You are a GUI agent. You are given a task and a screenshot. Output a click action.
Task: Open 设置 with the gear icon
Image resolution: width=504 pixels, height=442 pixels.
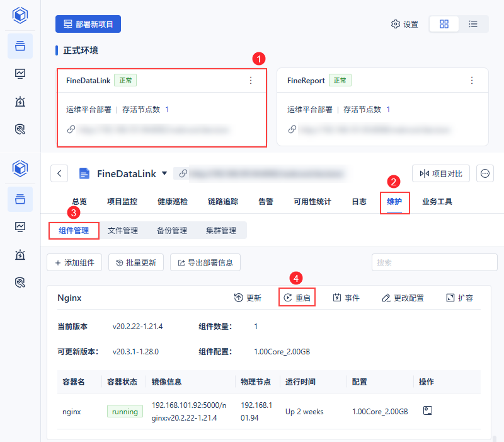tap(404, 24)
